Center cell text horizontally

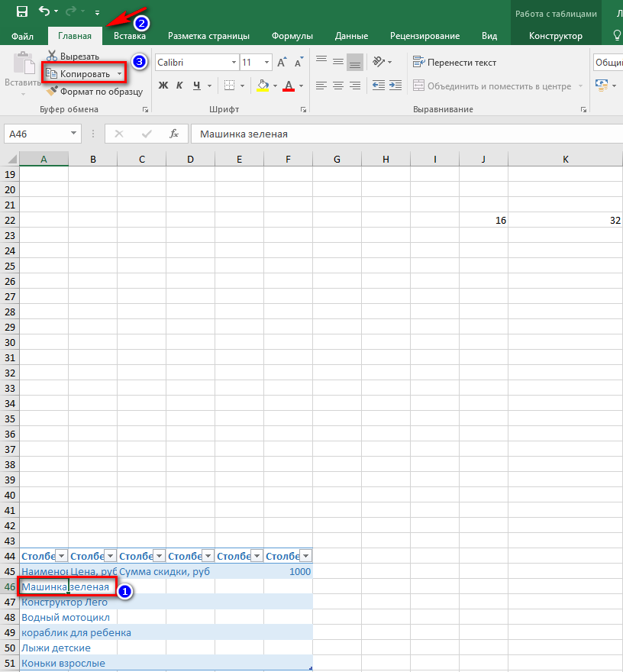tap(338, 86)
